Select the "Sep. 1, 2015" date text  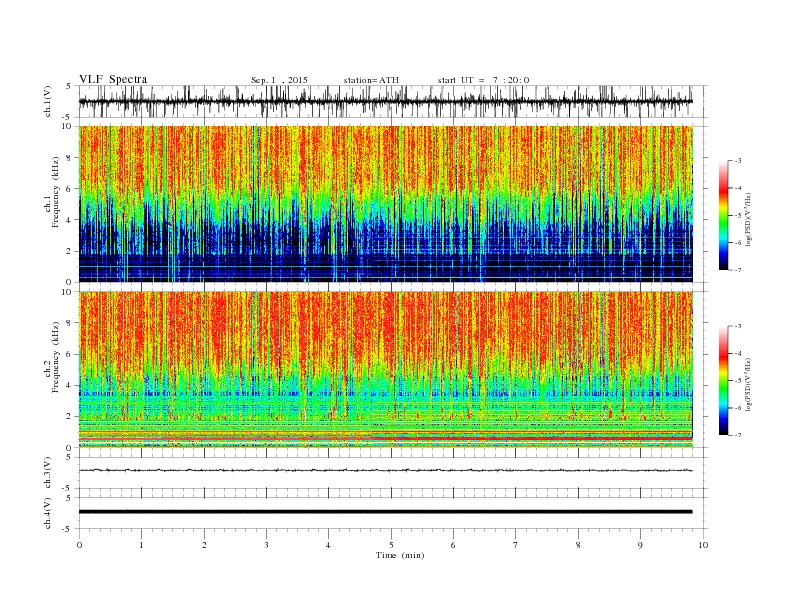coord(279,80)
